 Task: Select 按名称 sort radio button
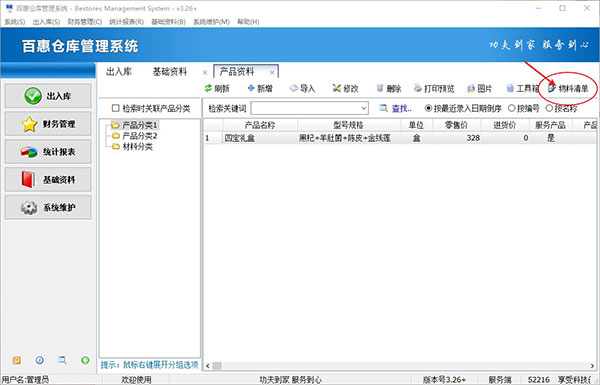[x=549, y=108]
